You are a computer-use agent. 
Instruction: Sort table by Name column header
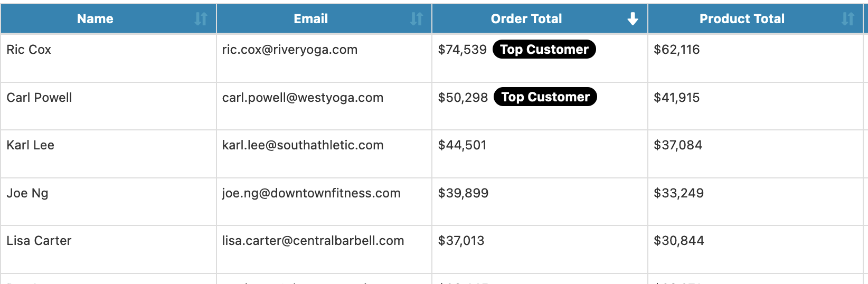point(96,19)
